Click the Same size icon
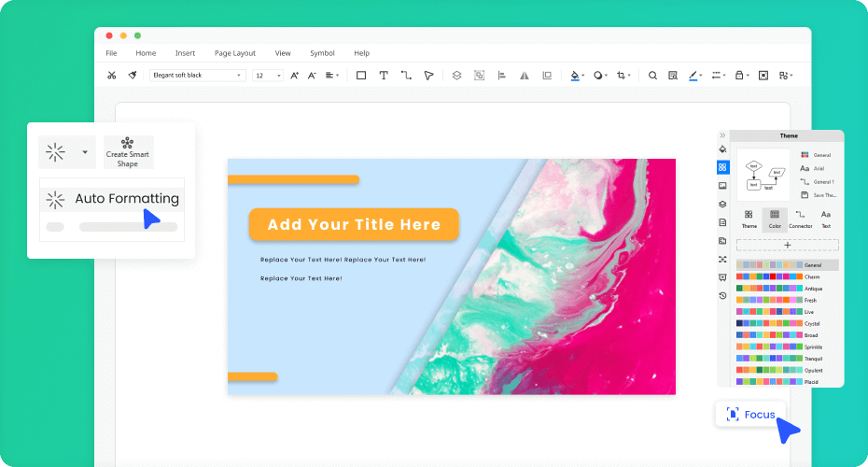This screenshot has height=467, width=868. [547, 76]
